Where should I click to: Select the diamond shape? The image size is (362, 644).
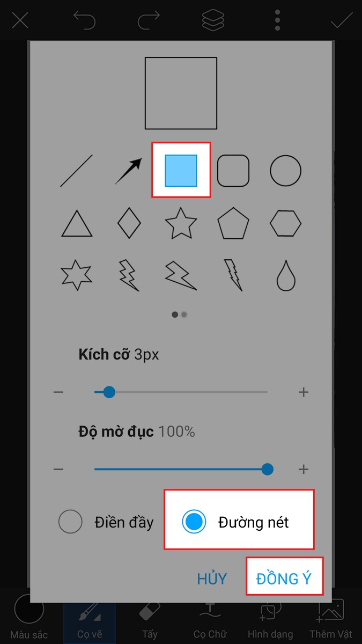pos(129,223)
